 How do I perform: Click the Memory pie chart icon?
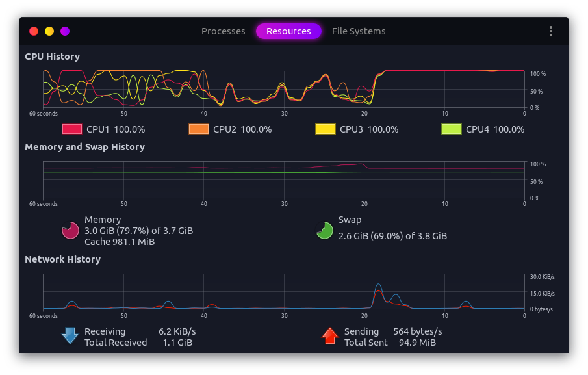click(x=70, y=230)
